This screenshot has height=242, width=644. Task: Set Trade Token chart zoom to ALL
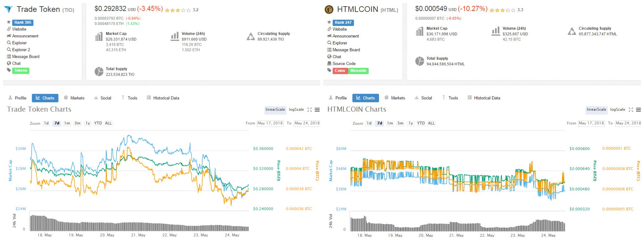tap(108, 123)
